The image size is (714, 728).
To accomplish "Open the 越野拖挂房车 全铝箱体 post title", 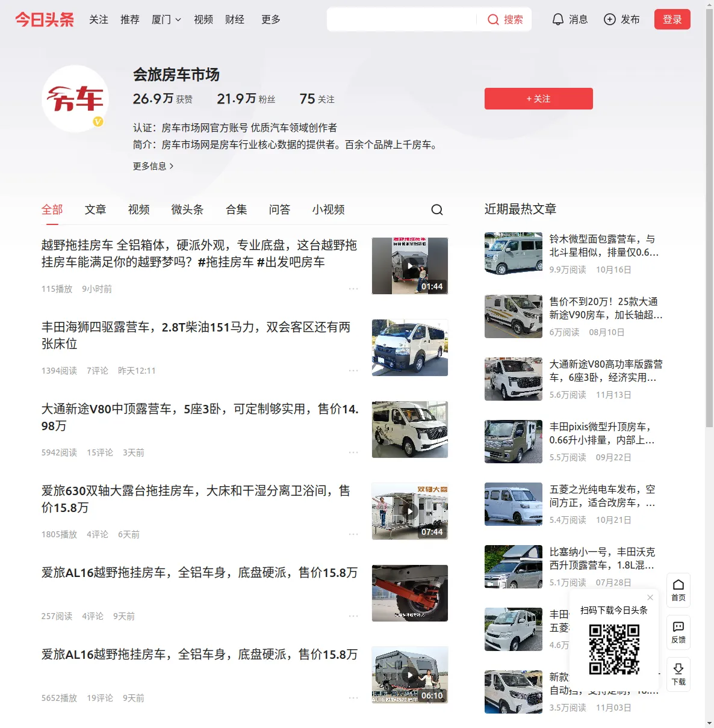I will click(199, 253).
